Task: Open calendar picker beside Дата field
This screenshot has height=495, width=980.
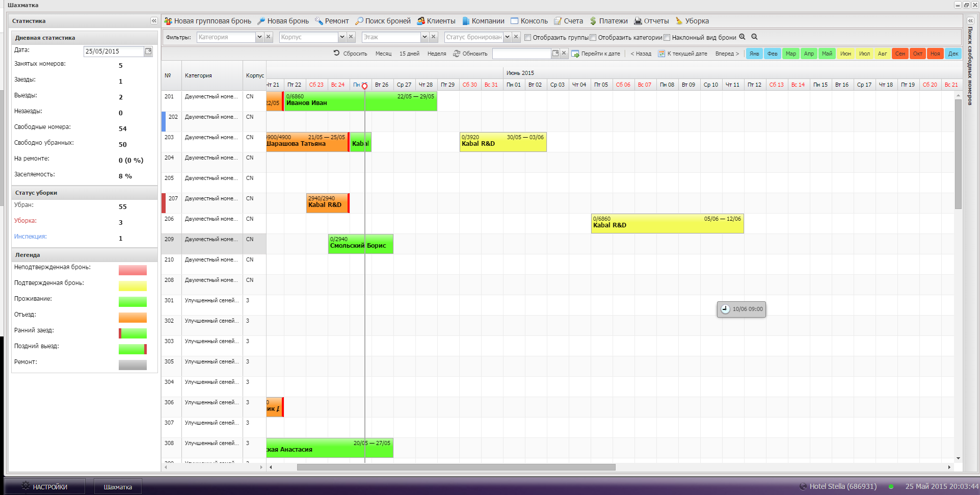Action: [148, 51]
